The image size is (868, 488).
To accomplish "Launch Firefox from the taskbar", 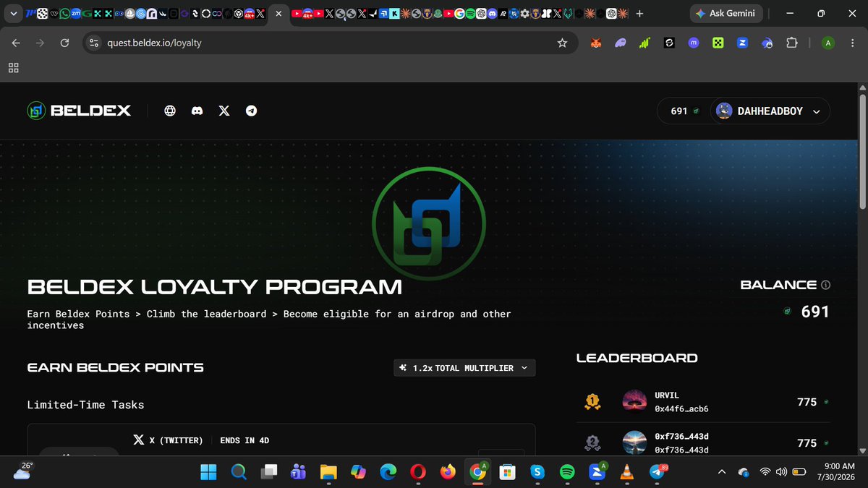I will pyautogui.click(x=448, y=472).
